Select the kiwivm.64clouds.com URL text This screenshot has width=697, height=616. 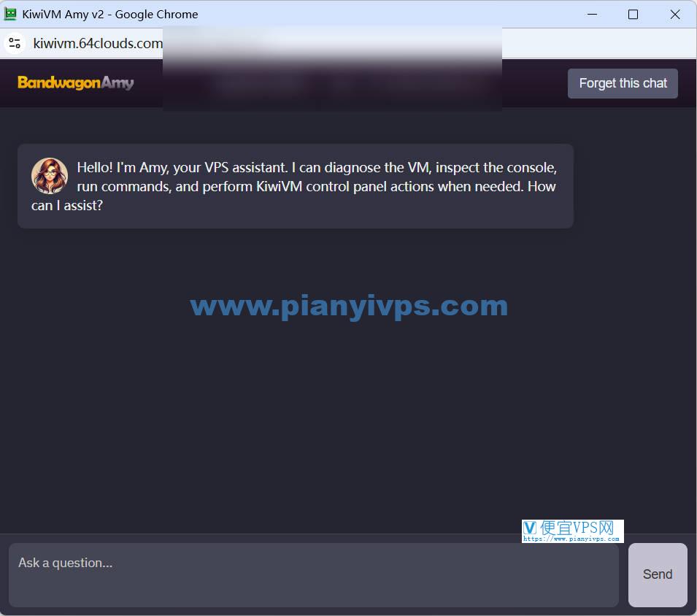coord(98,44)
